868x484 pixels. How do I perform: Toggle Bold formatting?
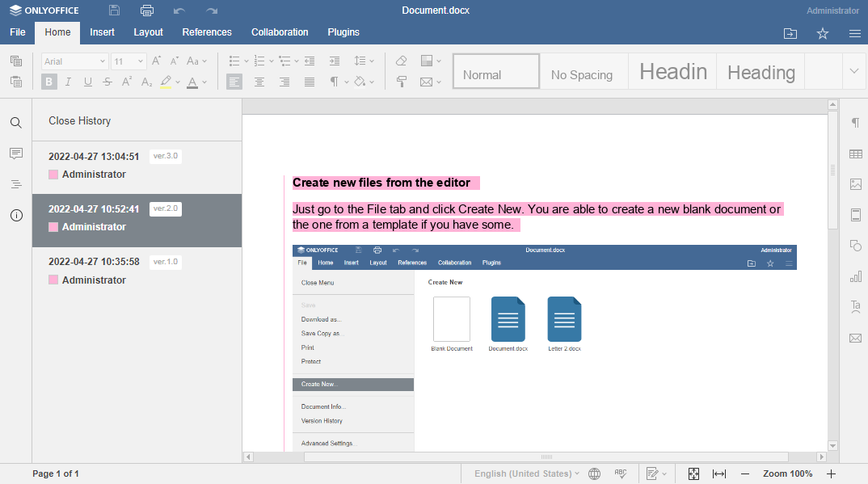(48, 82)
